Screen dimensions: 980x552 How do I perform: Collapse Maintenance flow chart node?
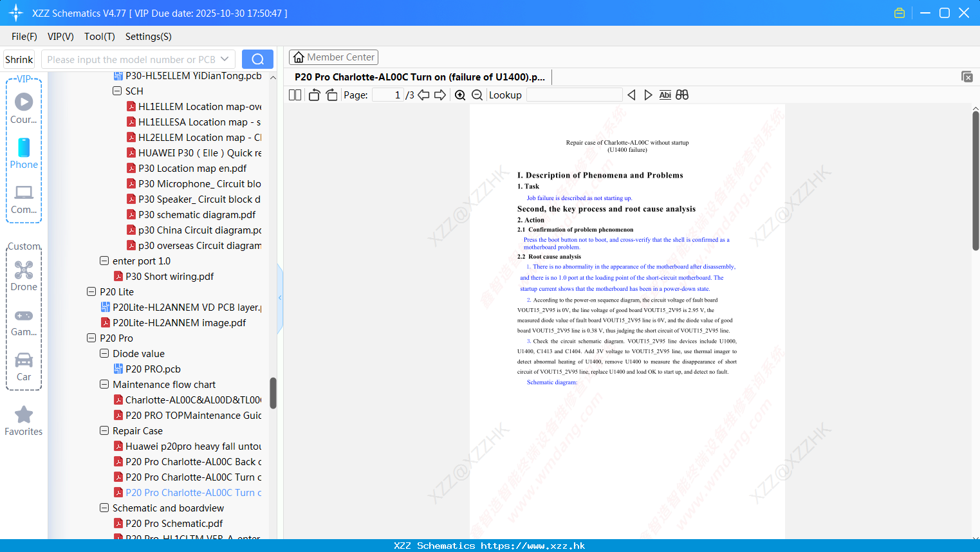(104, 385)
